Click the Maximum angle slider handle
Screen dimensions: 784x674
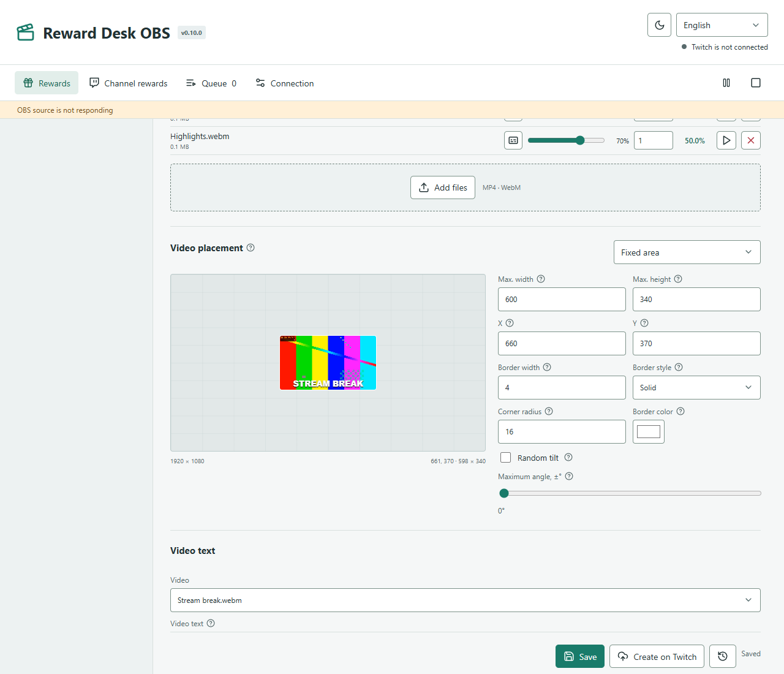pos(504,493)
